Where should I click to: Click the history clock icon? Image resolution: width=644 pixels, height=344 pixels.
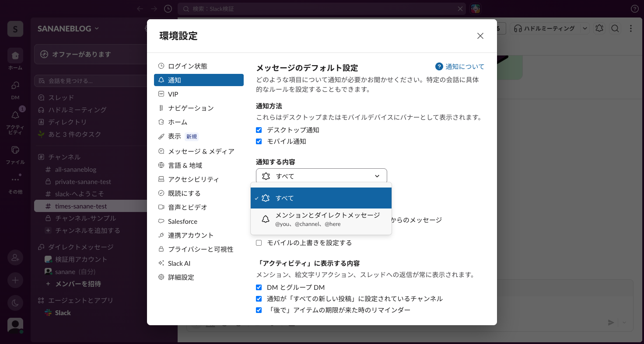coord(168,9)
